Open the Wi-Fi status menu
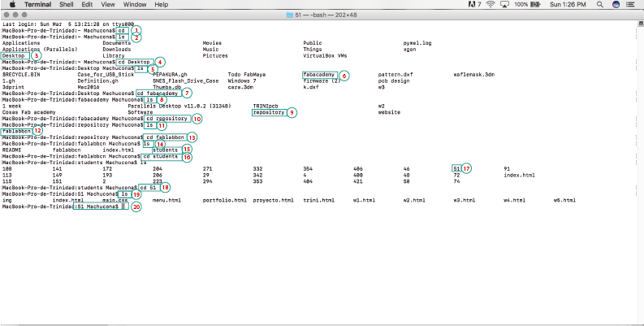Viewport: 644px width, 326px height. point(491,5)
